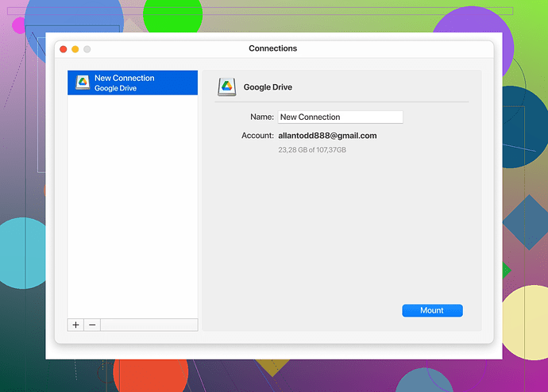Remove selected connection with minus button
Screen dimensions: 548x392
point(92,325)
